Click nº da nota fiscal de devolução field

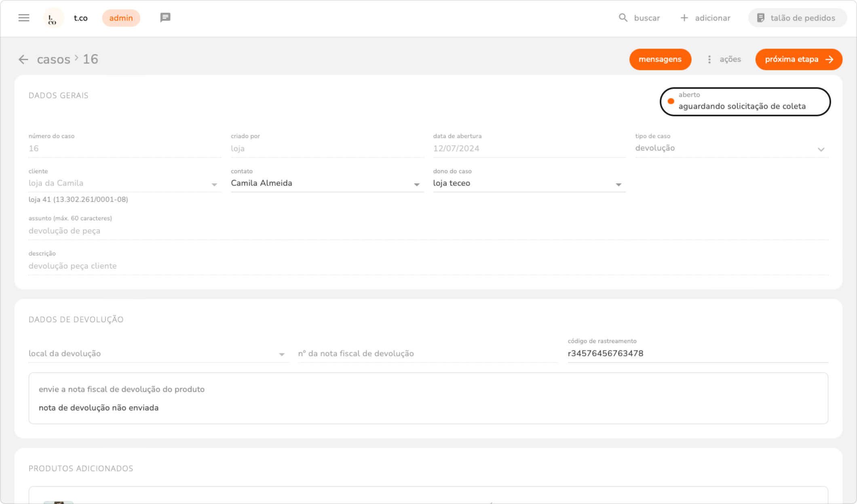coord(427,353)
